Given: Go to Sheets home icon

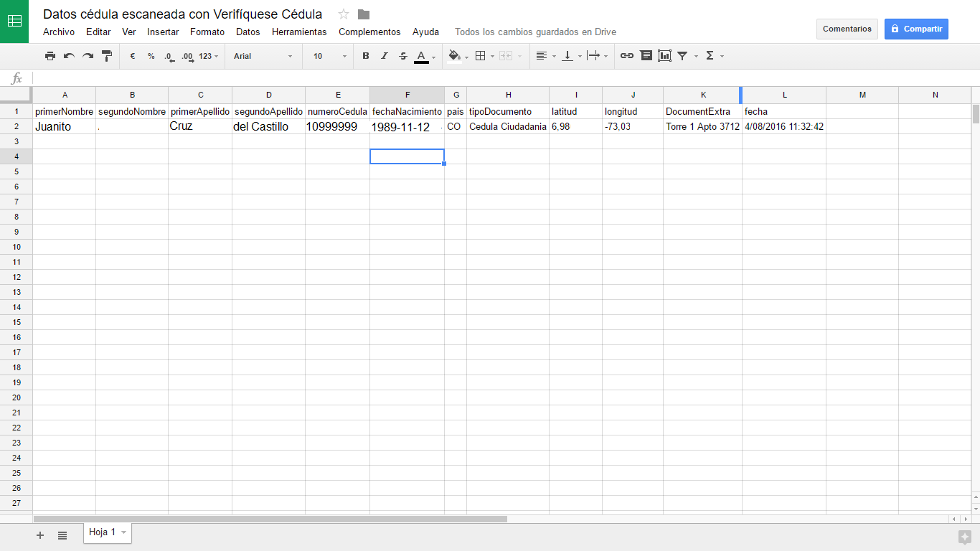Looking at the screenshot, I should 14,22.
